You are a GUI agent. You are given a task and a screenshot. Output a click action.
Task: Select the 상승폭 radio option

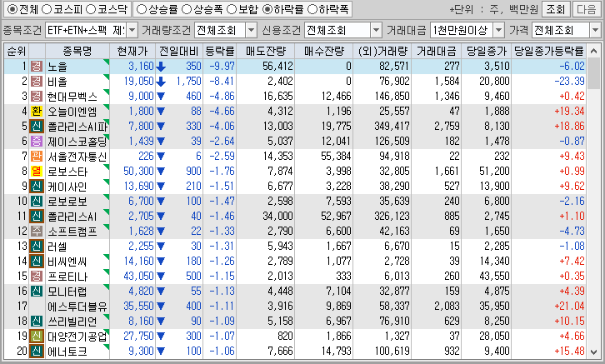click(x=187, y=9)
